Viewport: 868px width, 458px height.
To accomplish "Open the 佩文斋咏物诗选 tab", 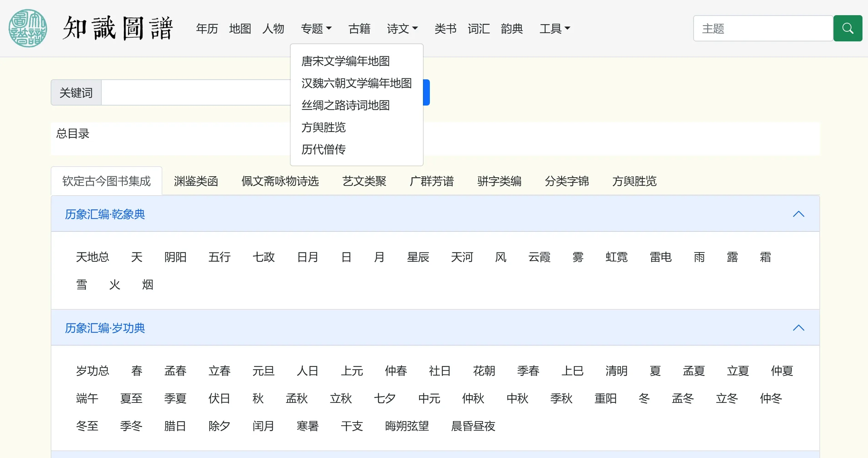I will point(280,181).
